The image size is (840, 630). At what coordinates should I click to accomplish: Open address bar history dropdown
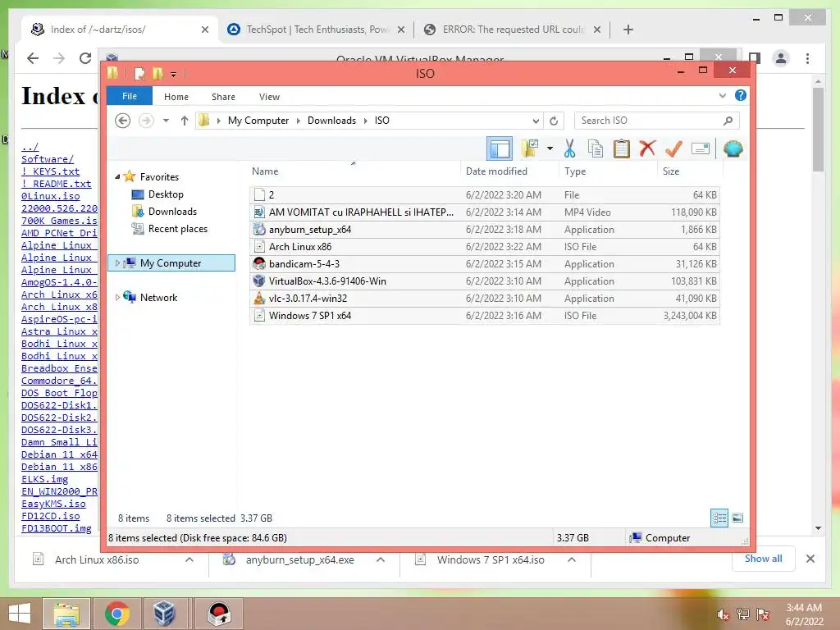tap(535, 121)
